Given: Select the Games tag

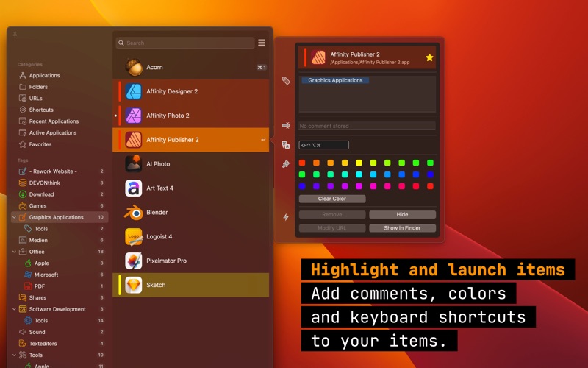Looking at the screenshot, I should (x=60, y=206).
